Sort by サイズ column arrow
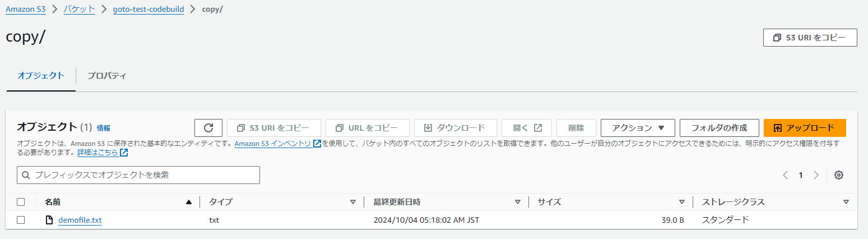 [682, 202]
